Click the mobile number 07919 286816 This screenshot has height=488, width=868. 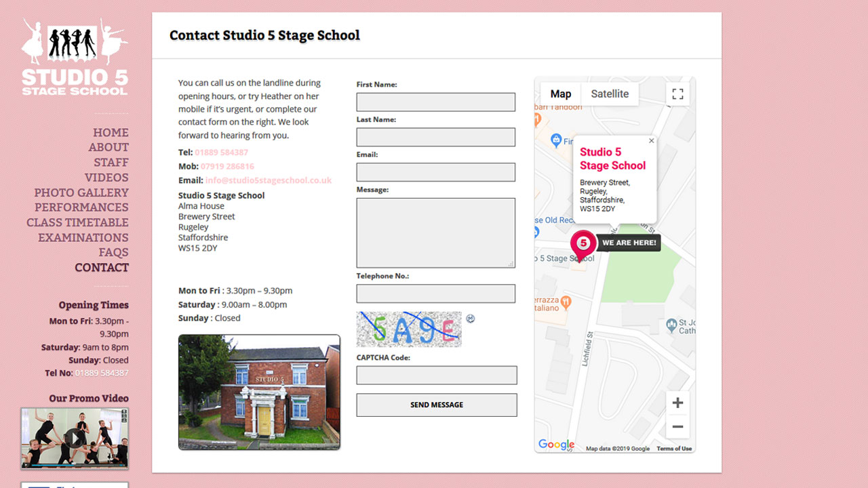(x=227, y=166)
